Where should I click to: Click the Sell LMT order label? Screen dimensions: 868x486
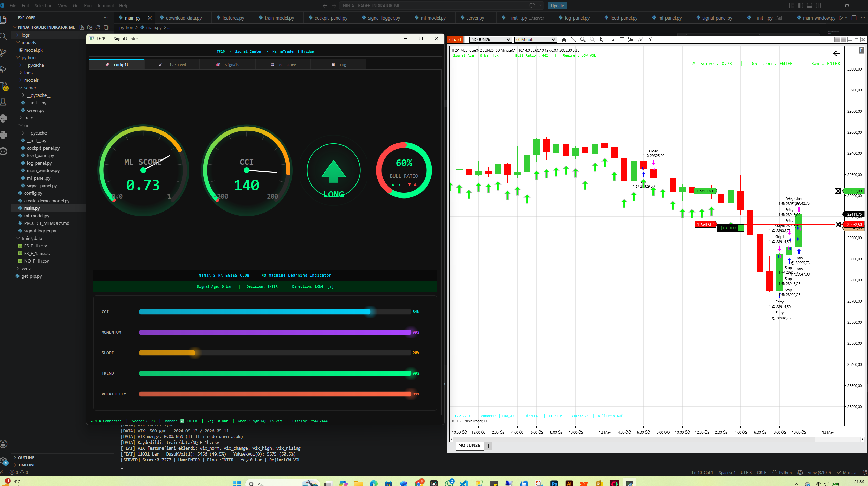point(705,191)
